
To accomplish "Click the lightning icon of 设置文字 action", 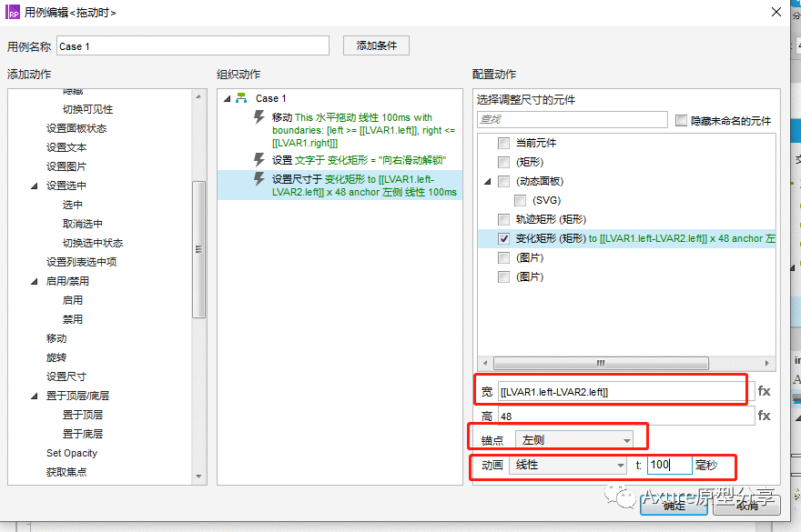I will (x=259, y=160).
